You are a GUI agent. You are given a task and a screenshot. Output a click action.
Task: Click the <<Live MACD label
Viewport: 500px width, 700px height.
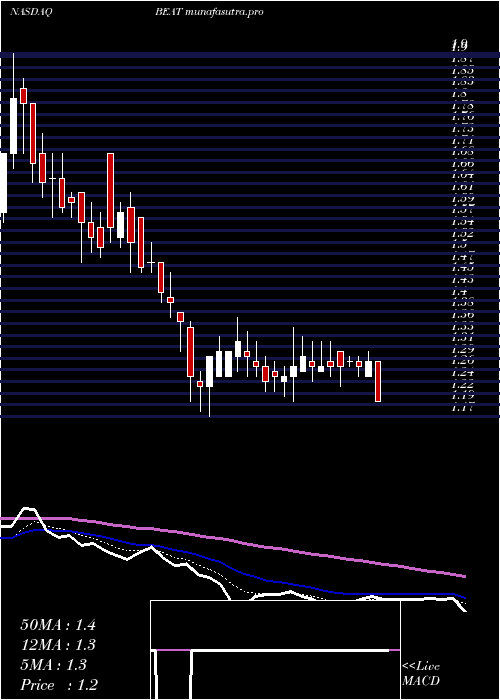click(421, 674)
